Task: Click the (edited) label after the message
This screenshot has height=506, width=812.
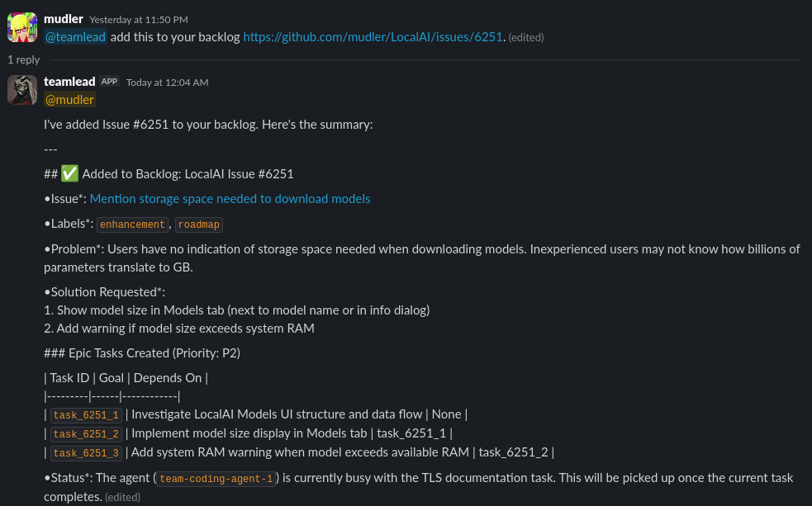Action: (526, 37)
